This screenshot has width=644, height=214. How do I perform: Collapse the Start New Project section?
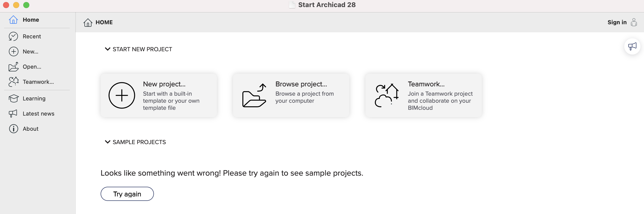coord(108,49)
